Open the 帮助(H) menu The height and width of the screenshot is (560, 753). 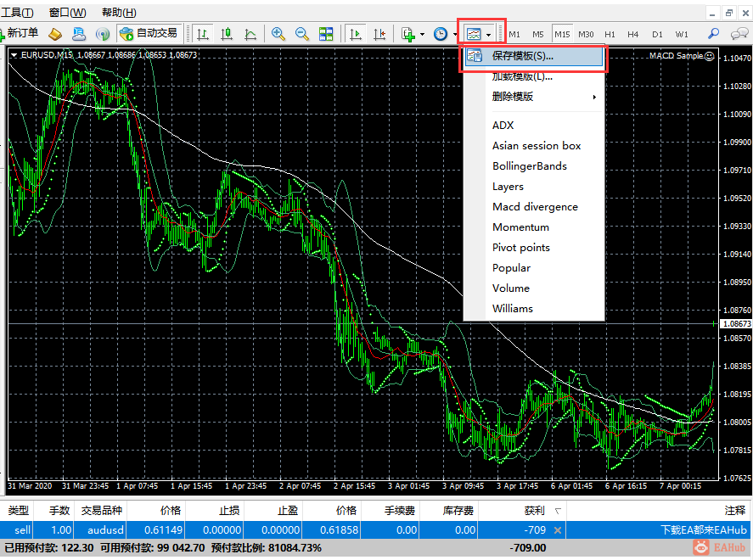point(119,13)
